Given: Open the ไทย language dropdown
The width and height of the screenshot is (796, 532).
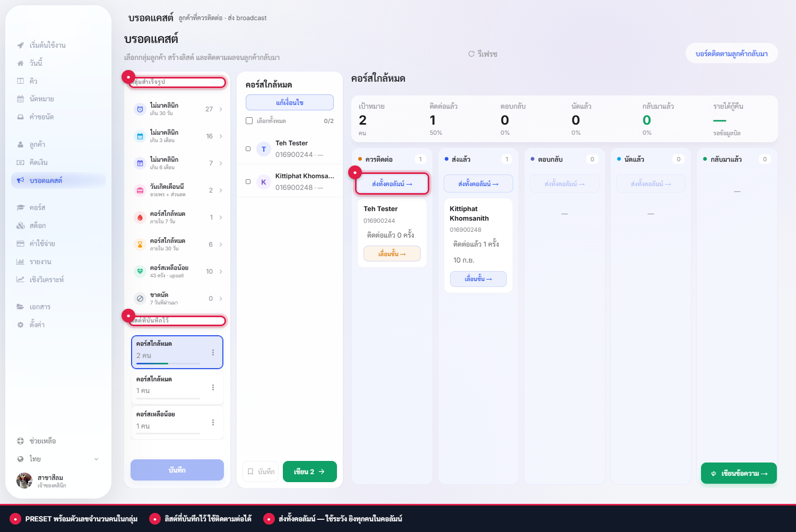Looking at the screenshot, I should pos(57,459).
